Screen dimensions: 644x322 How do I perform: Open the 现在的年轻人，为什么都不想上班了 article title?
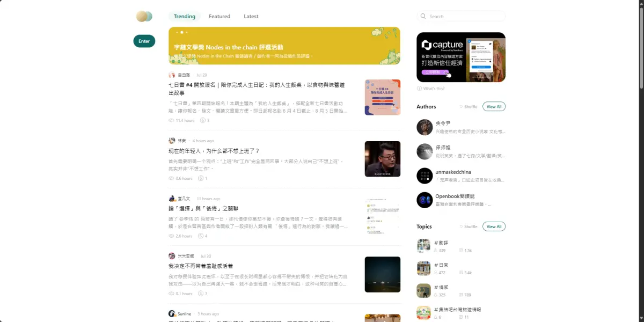coord(214,151)
